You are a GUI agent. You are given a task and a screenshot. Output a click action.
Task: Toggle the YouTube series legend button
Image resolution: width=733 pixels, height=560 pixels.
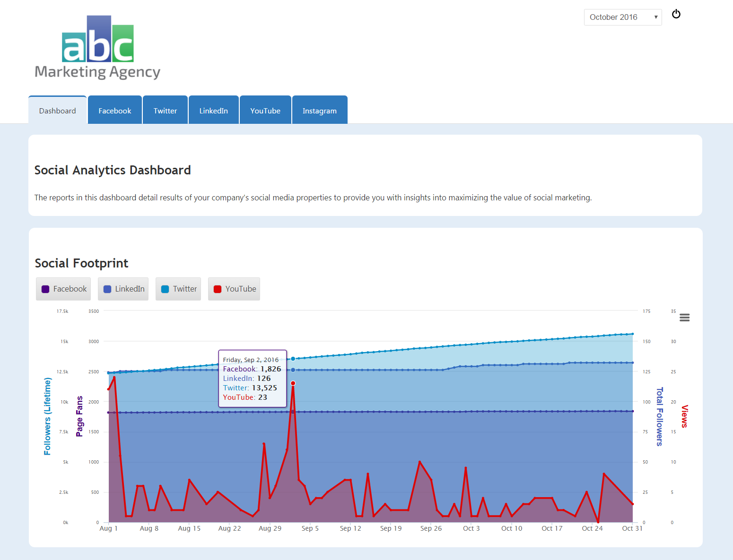pyautogui.click(x=234, y=289)
